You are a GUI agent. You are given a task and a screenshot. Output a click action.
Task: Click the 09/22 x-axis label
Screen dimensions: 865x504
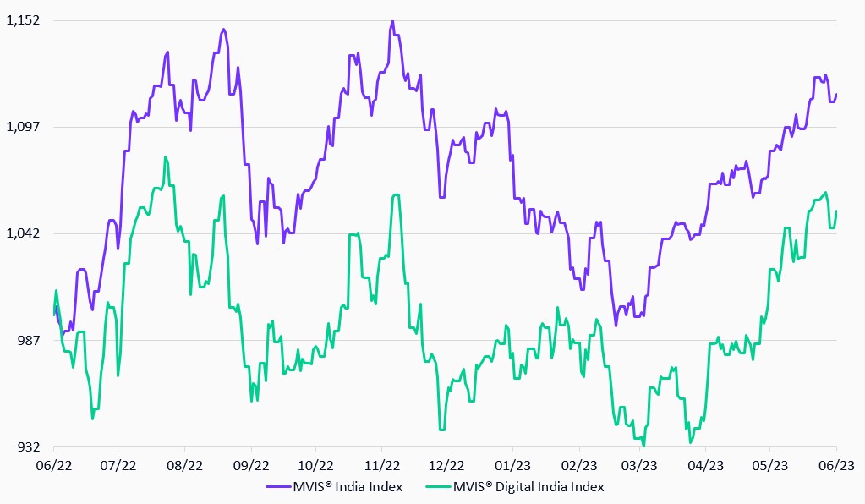tap(251, 464)
